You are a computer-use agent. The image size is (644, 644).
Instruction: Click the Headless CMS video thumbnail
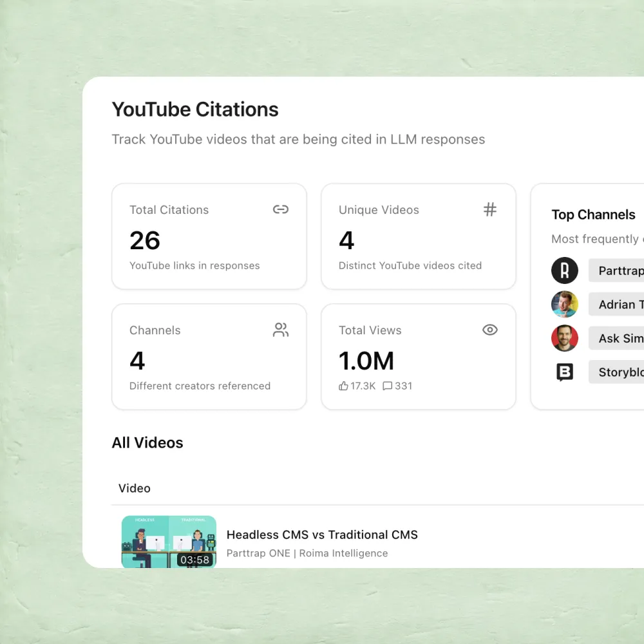click(169, 542)
